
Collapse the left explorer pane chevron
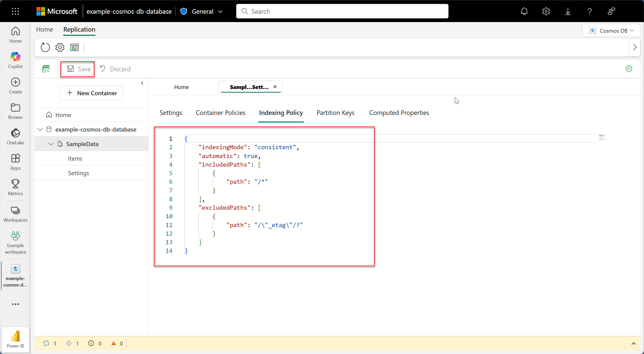pyautogui.click(x=142, y=83)
